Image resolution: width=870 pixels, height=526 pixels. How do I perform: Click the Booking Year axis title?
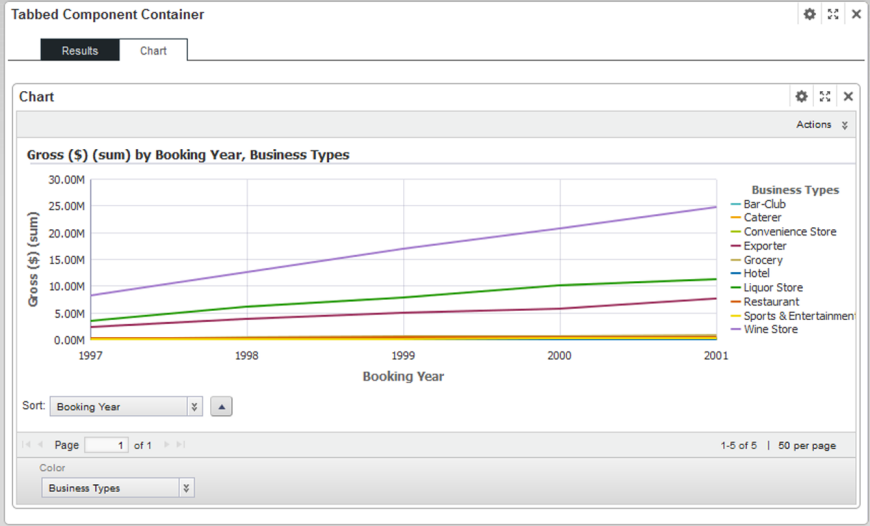tap(403, 376)
